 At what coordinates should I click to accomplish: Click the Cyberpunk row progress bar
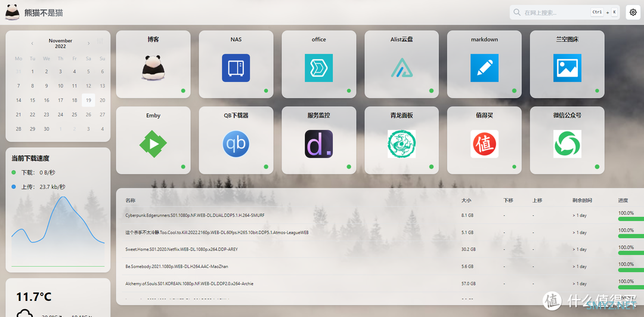click(631, 219)
